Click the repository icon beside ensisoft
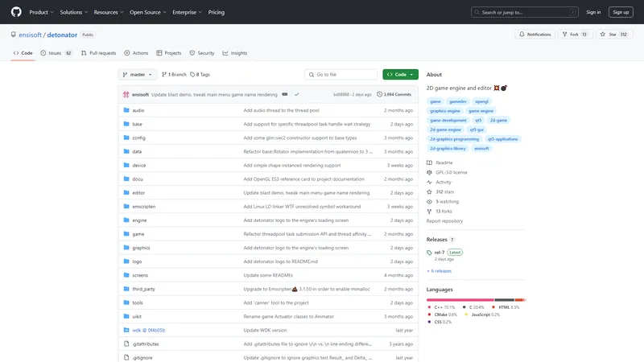Image resolution: width=644 pixels, height=362 pixels. point(14,35)
